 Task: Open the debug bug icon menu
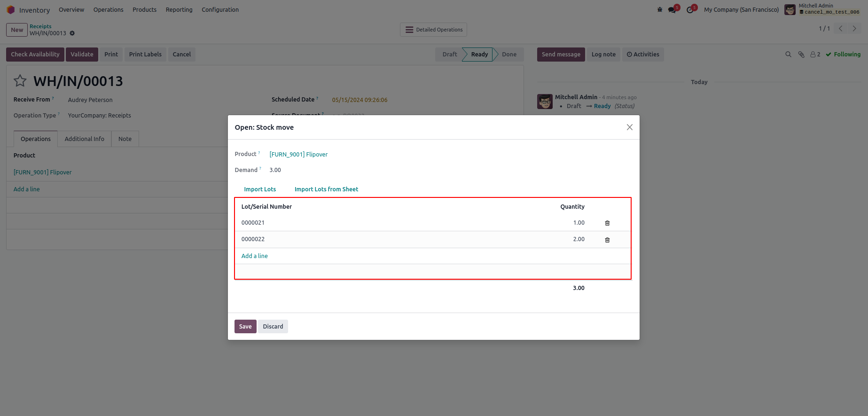coord(660,10)
